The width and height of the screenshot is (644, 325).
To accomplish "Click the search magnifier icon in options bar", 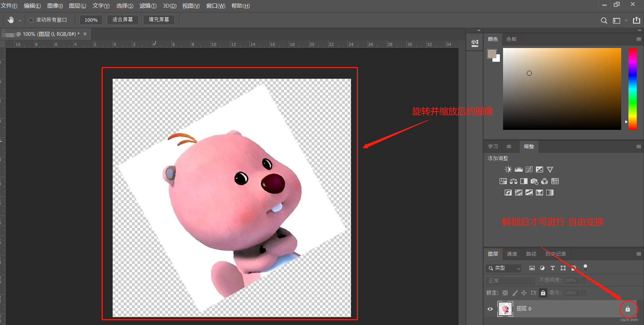I will pyautogui.click(x=604, y=20).
